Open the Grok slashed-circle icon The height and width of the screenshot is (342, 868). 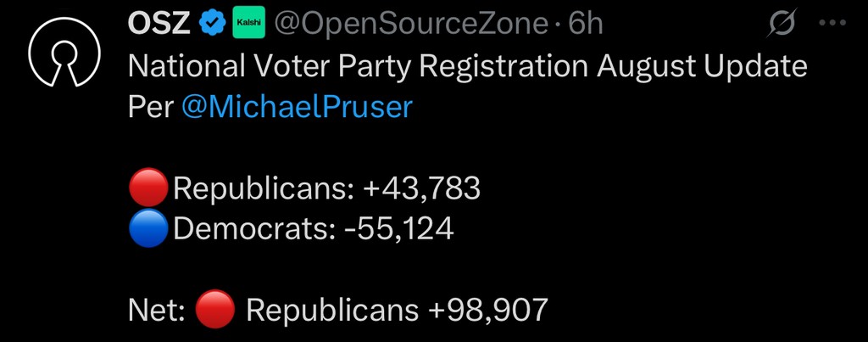(781, 25)
